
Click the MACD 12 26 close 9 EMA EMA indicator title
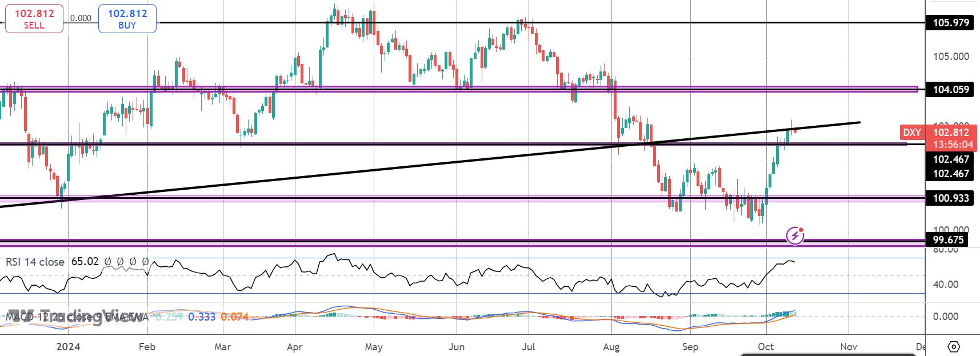pyautogui.click(x=77, y=316)
